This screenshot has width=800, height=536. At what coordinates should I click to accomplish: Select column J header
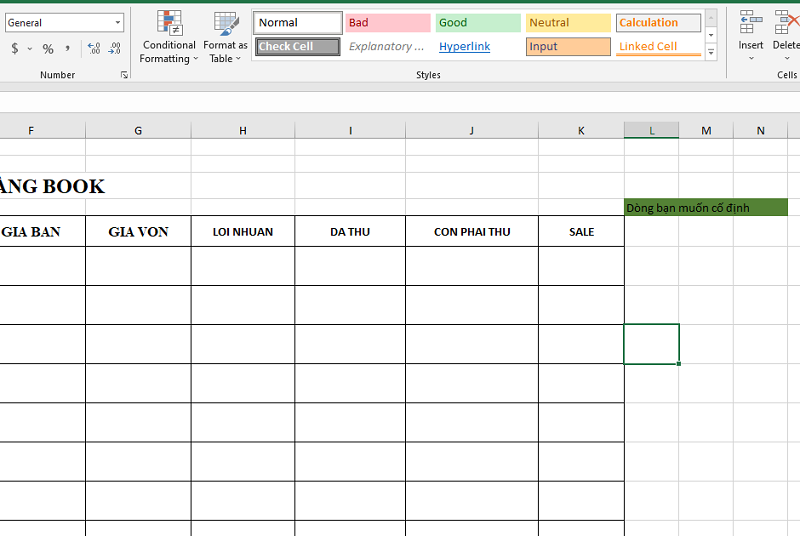pos(472,131)
